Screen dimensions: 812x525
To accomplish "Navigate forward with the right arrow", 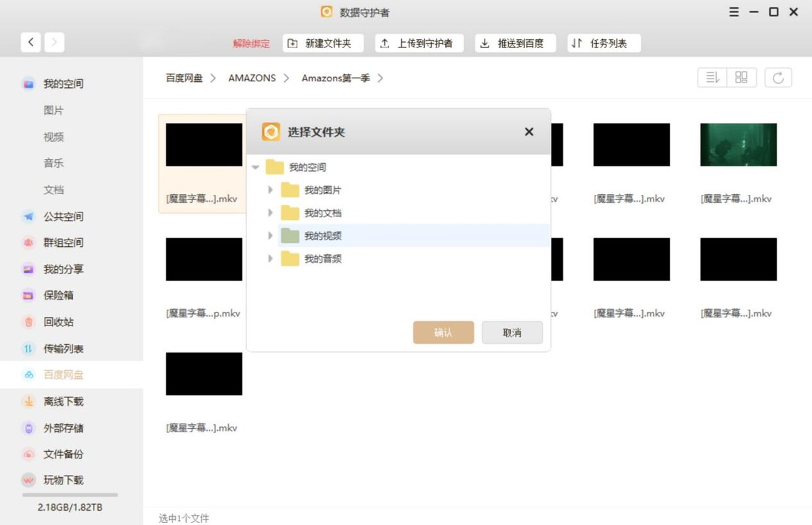I will 55,43.
